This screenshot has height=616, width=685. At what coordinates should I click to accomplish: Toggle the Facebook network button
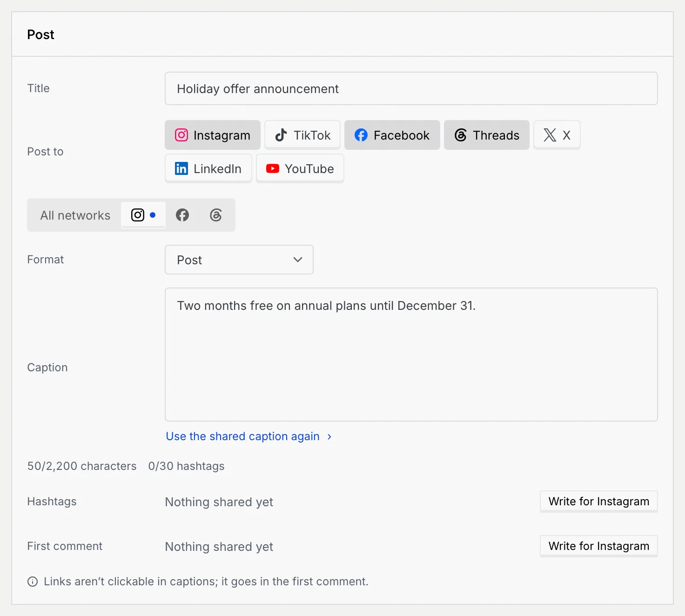(x=392, y=135)
